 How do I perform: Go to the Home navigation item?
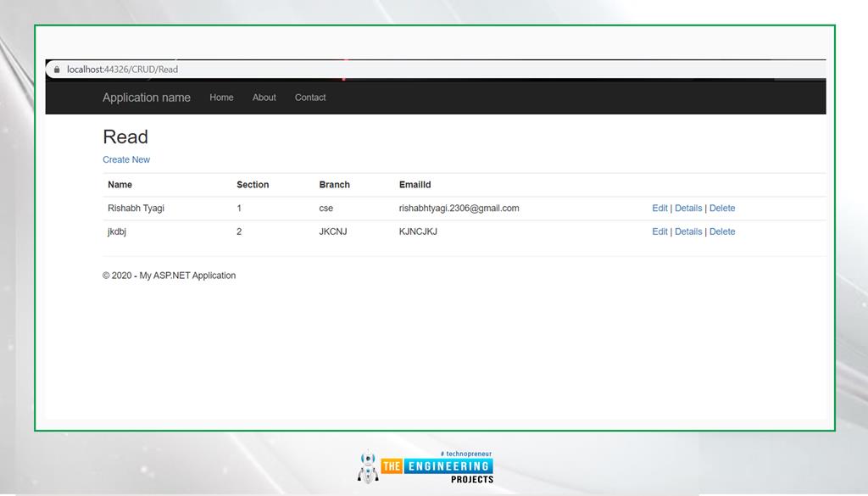tap(221, 98)
